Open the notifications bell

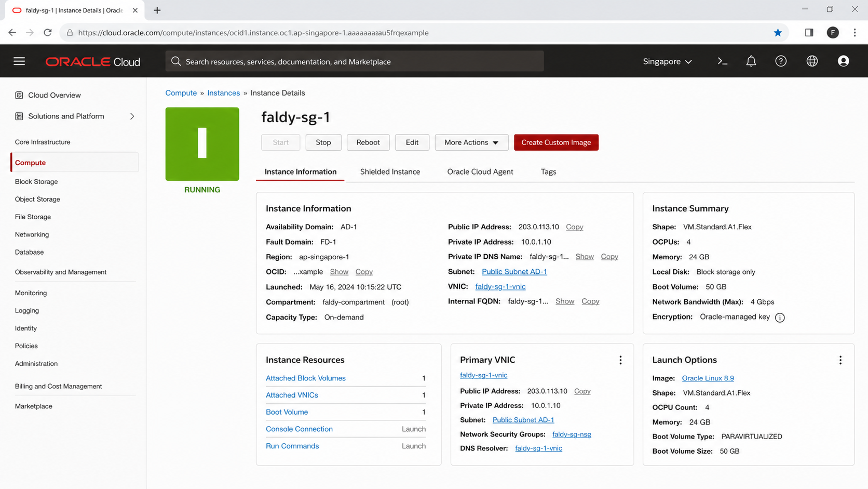[751, 61]
